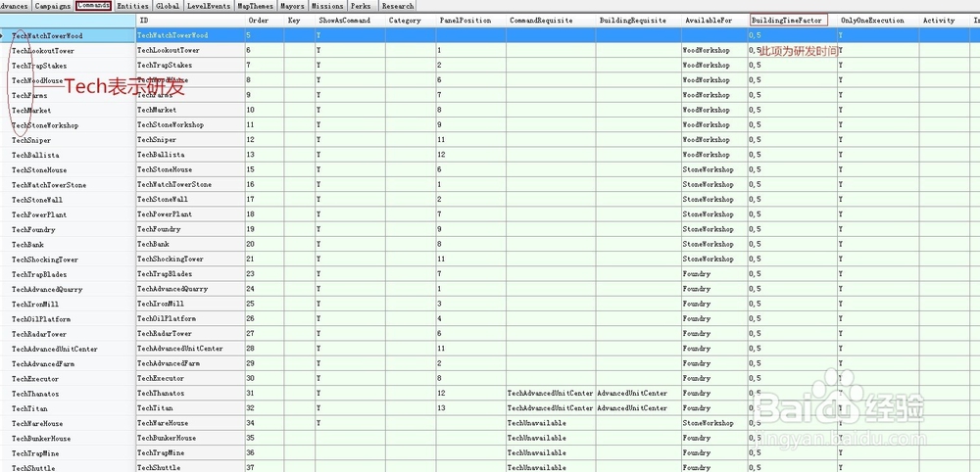Viewport: 980px width, 472px height.
Task: Click the ID cell TechTrapStakes
Action: pyautogui.click(x=191, y=65)
